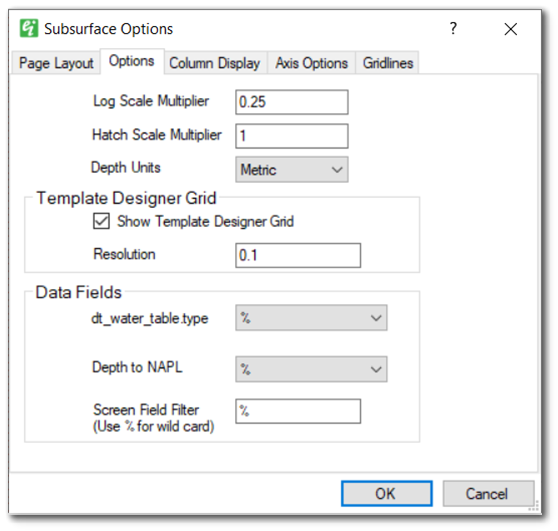
Task: Click the help question mark button
Action: pyautogui.click(x=453, y=28)
